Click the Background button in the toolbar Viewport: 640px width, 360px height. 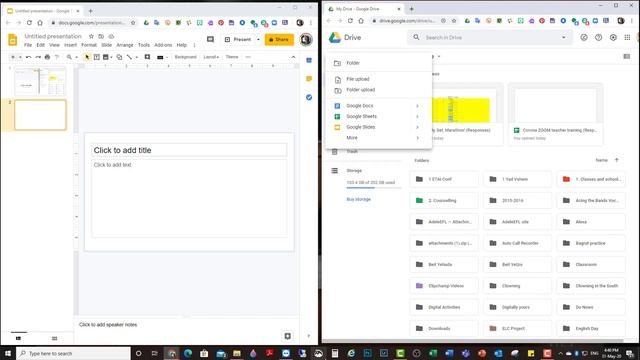point(185,57)
